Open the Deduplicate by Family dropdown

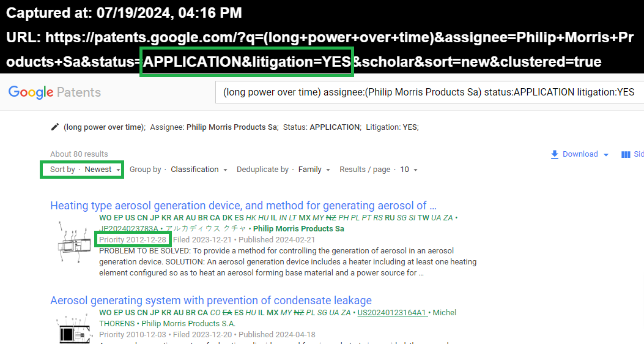(283, 170)
